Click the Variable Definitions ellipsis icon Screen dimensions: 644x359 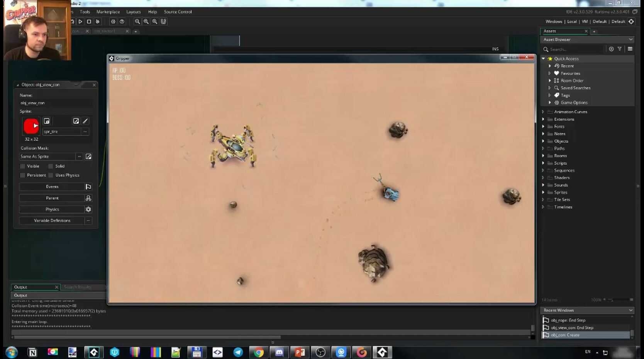click(88, 220)
